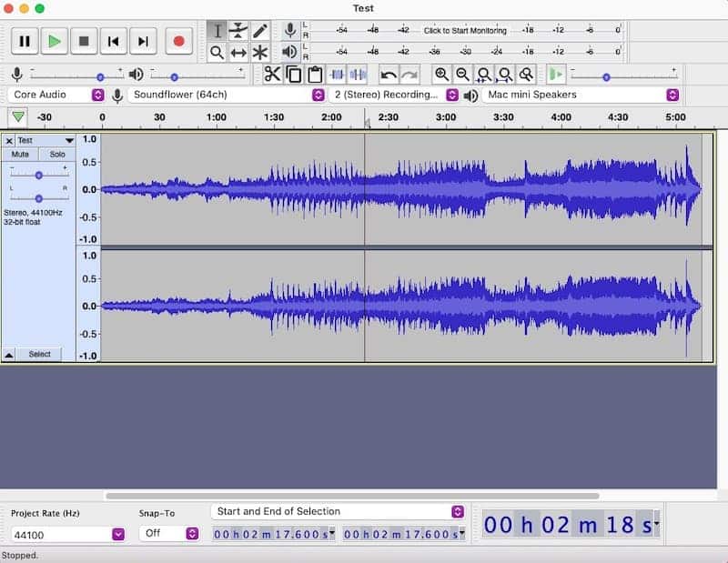
Task: Fit selection to window width icon
Action: [484, 75]
